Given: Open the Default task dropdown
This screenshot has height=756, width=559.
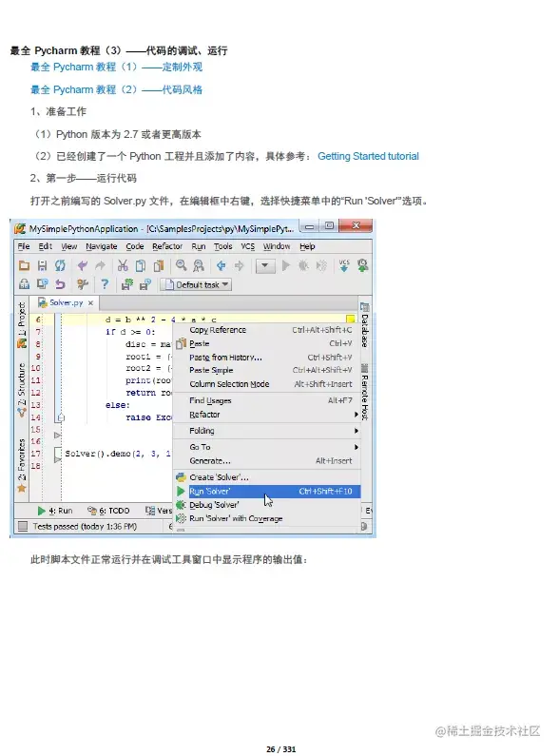Looking at the screenshot, I should (196, 285).
